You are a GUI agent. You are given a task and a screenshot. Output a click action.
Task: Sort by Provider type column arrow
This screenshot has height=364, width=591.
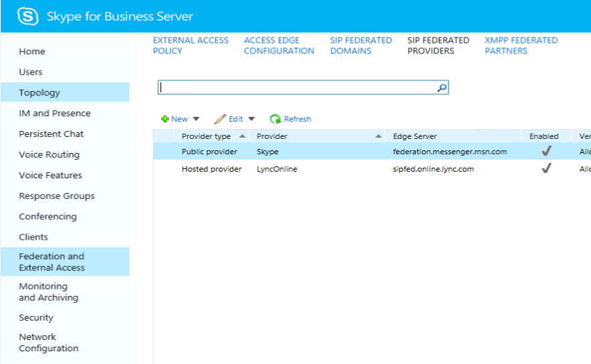point(243,136)
